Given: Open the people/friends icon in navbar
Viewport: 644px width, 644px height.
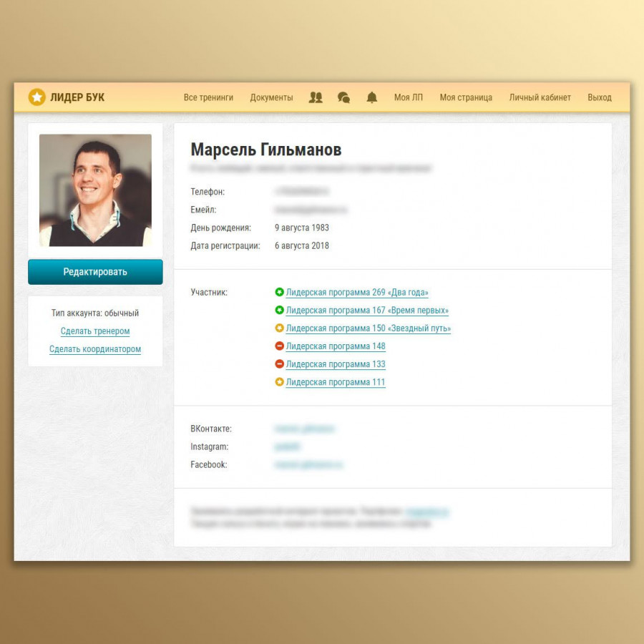Looking at the screenshot, I should [x=316, y=97].
